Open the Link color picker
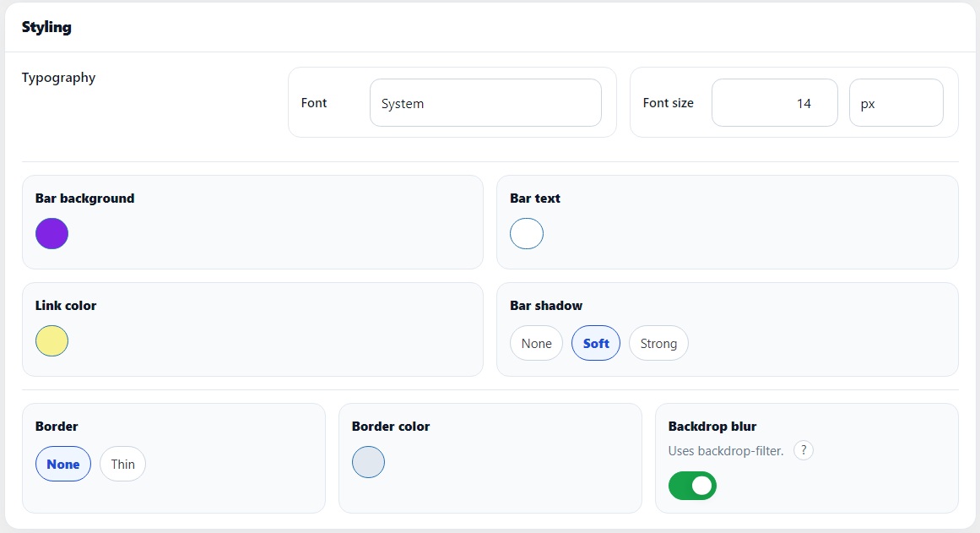980x533 pixels. [51, 340]
